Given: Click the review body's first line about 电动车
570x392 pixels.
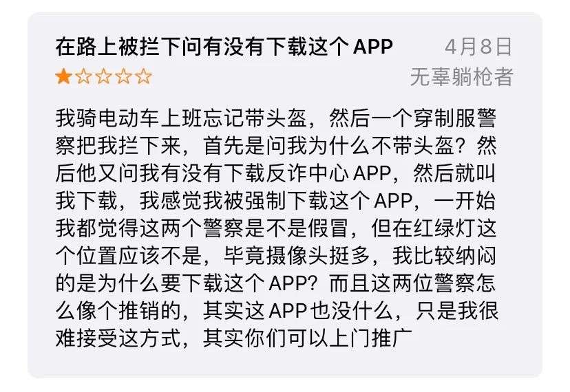Looking at the screenshot, I should click(276, 118).
